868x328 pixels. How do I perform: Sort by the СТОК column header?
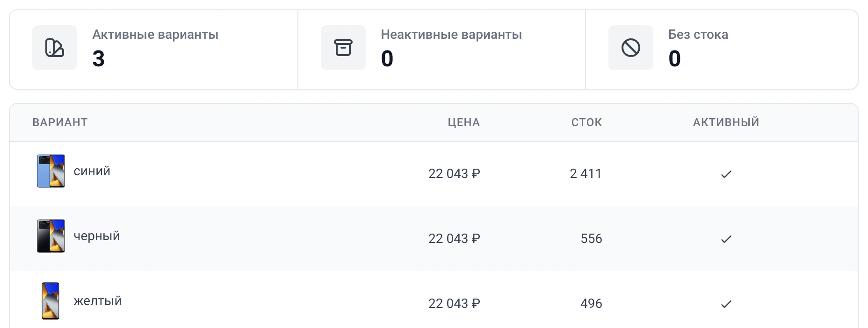coord(586,122)
